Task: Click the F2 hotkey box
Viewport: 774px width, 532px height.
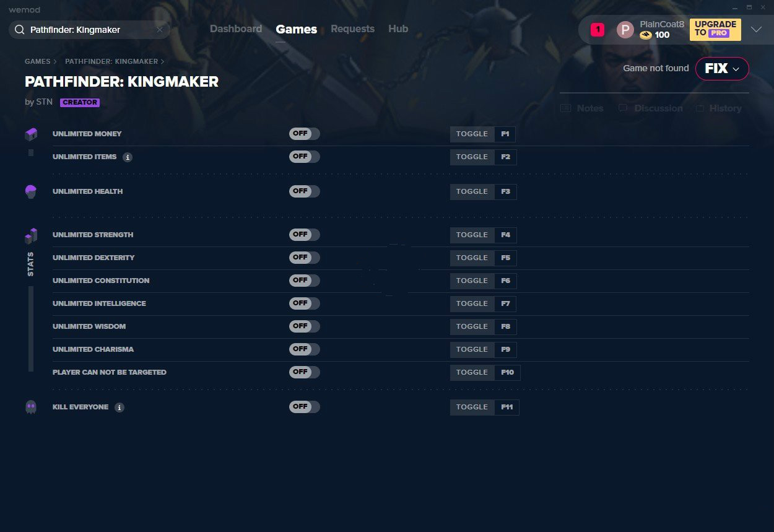Action: coord(505,157)
